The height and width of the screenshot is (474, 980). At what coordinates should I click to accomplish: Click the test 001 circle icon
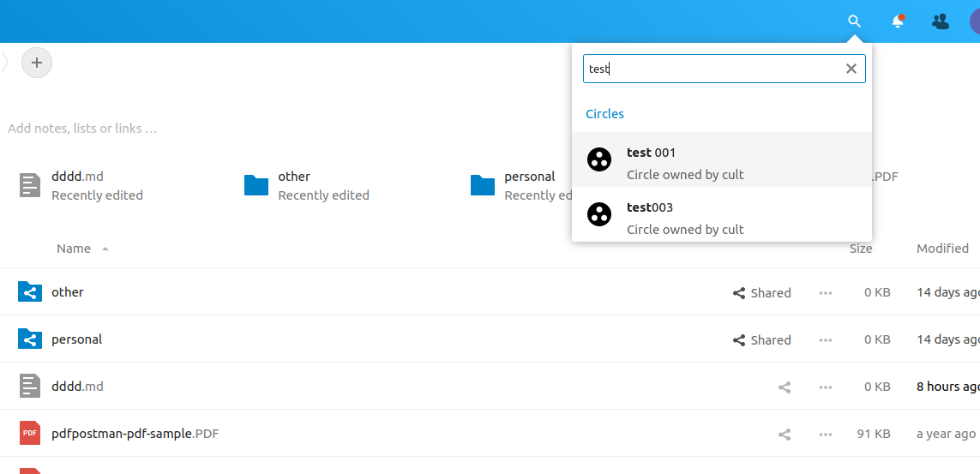pos(599,159)
